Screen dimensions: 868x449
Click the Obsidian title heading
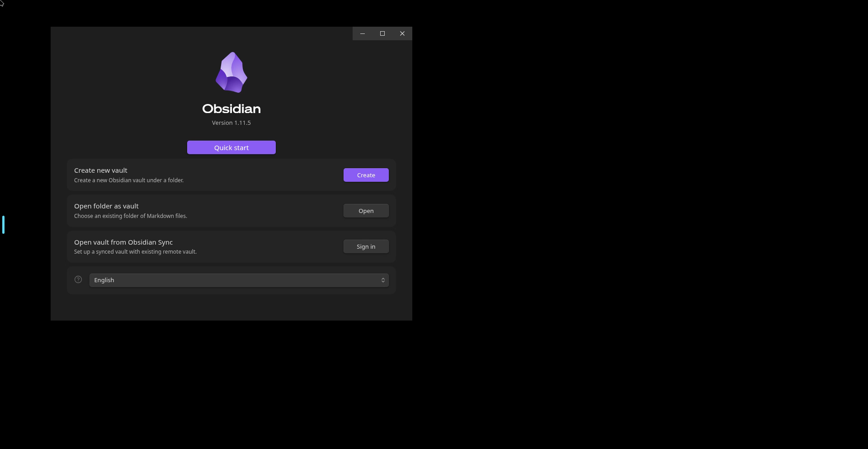click(231, 109)
